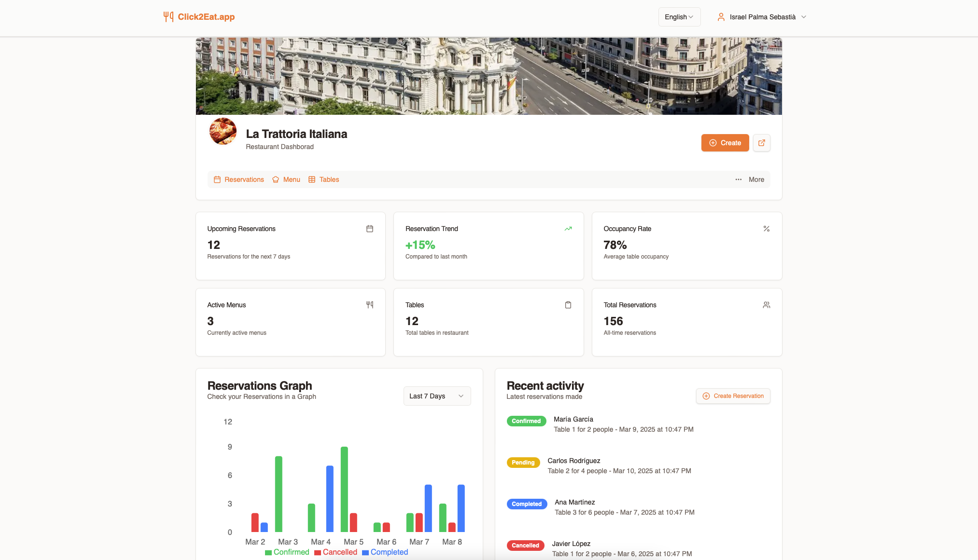Click the Create button
Viewport: 978px width, 560px height.
[725, 142]
